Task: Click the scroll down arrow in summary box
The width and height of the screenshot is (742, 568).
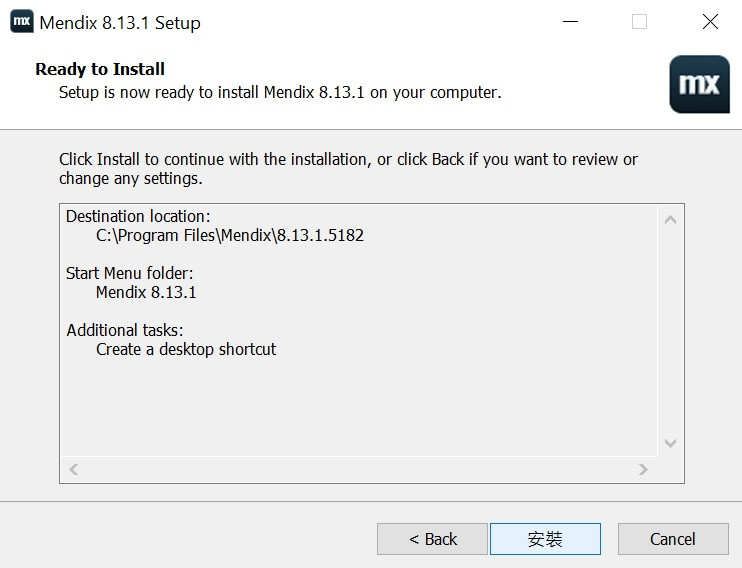Action: pyautogui.click(x=670, y=443)
